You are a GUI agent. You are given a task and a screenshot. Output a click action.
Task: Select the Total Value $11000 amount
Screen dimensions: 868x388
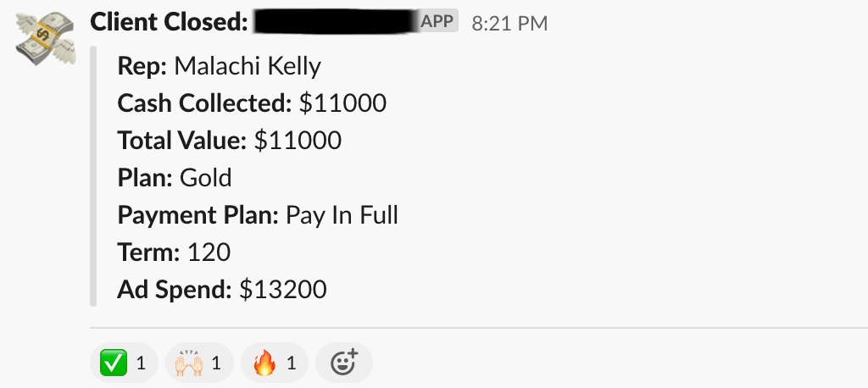[x=298, y=141]
